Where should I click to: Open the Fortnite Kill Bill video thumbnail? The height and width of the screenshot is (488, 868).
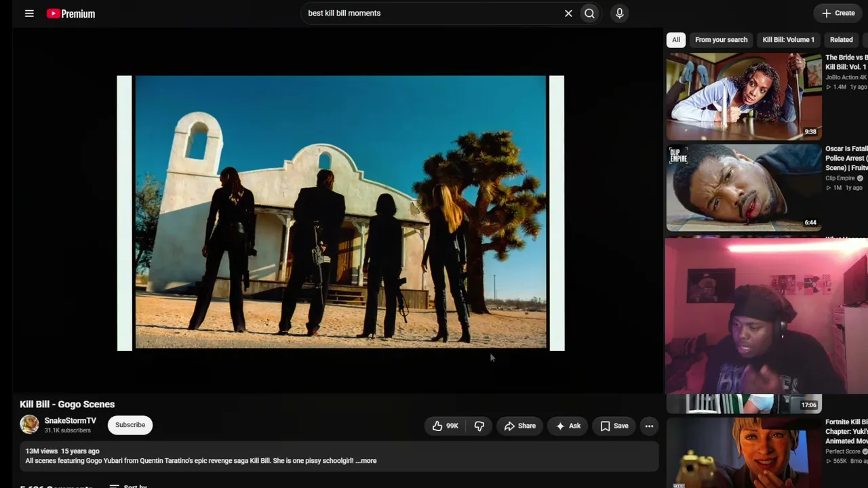pyautogui.click(x=744, y=453)
